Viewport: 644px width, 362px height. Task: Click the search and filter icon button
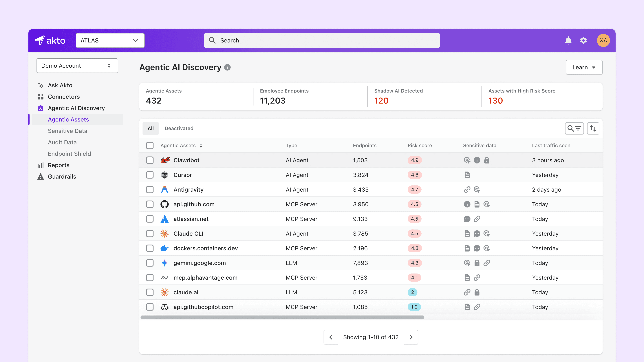pos(574,128)
